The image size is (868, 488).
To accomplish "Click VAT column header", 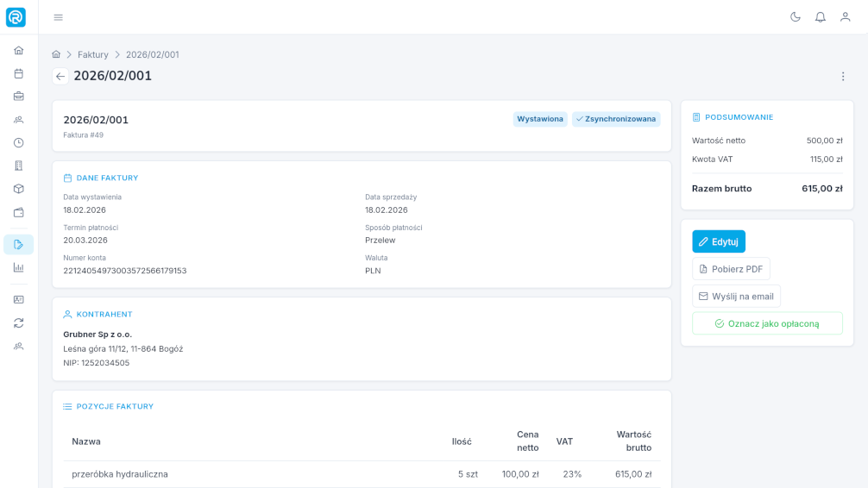I will 564,441.
